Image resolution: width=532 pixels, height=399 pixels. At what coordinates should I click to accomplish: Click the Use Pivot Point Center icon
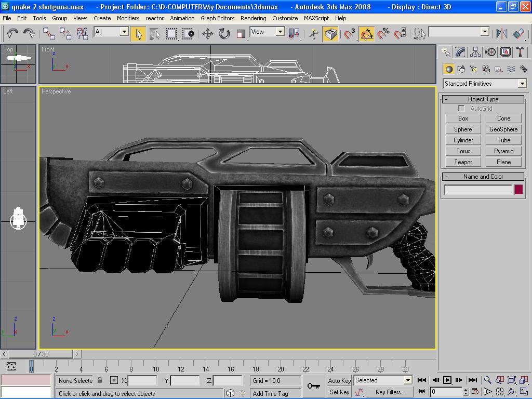tap(294, 34)
